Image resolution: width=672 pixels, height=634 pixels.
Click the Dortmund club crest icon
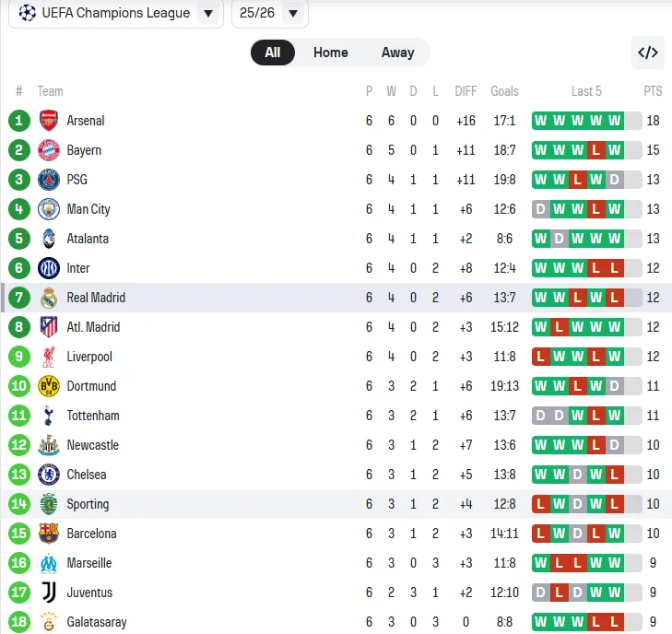coord(48,386)
